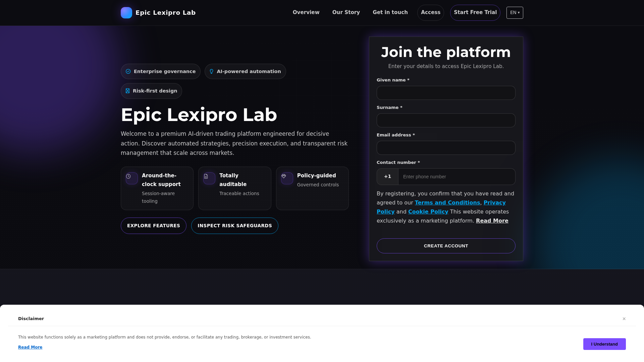Click the Epic Lexipro Lab logo icon
This screenshot has height=362, width=644.
126,13
